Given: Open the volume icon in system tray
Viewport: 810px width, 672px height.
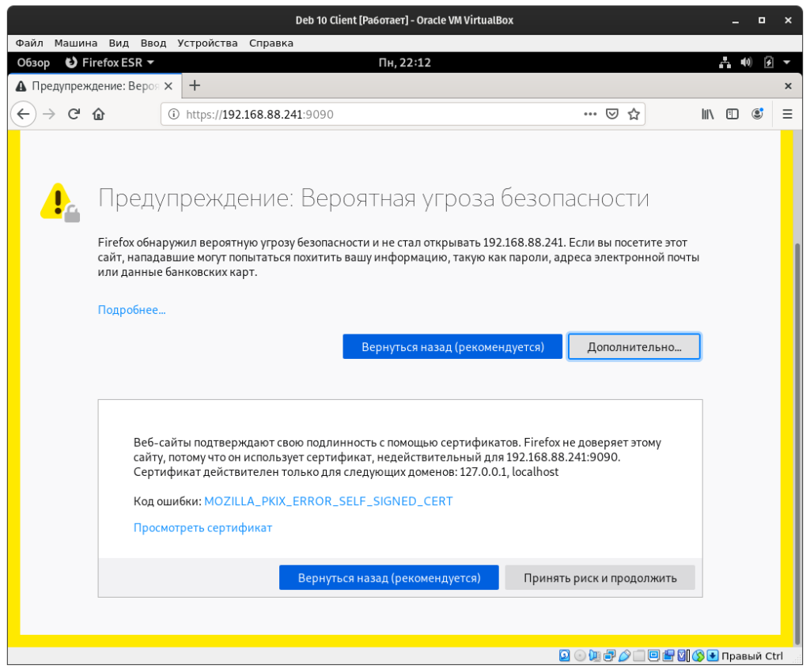Looking at the screenshot, I should coord(745,62).
